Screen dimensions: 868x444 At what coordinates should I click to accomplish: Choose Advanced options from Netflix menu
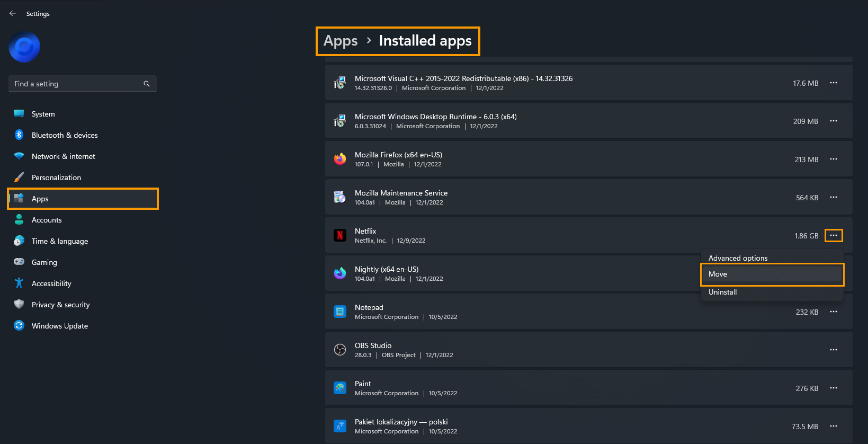point(772,257)
